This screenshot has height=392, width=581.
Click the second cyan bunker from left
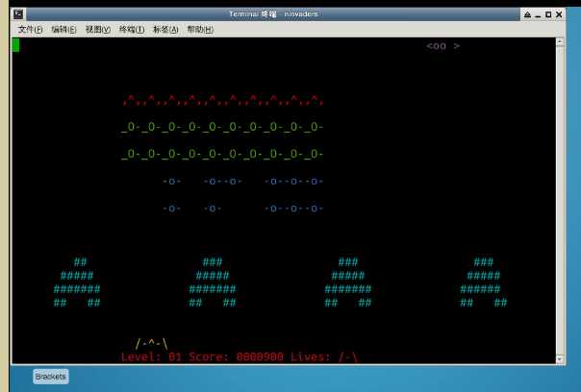[x=213, y=282]
